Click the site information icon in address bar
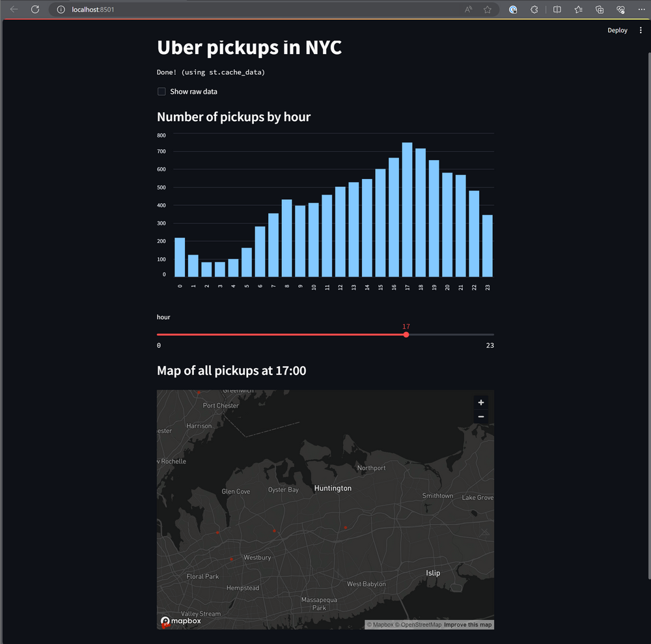 [x=61, y=10]
